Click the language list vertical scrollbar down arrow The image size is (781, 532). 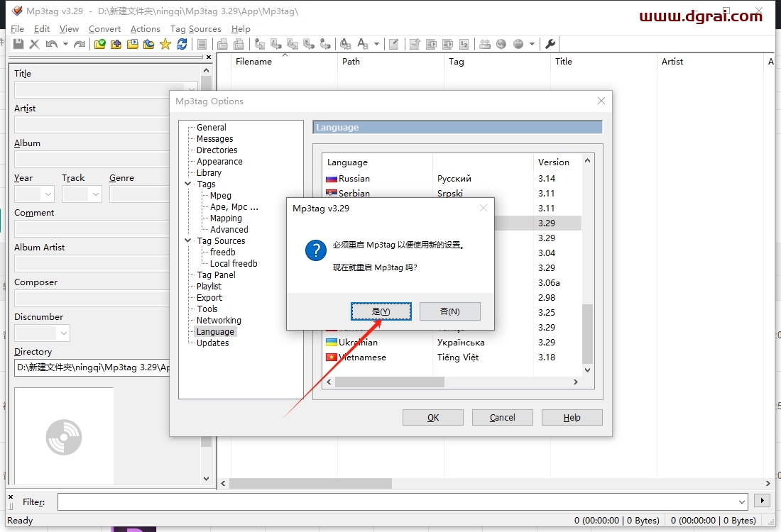pos(588,370)
